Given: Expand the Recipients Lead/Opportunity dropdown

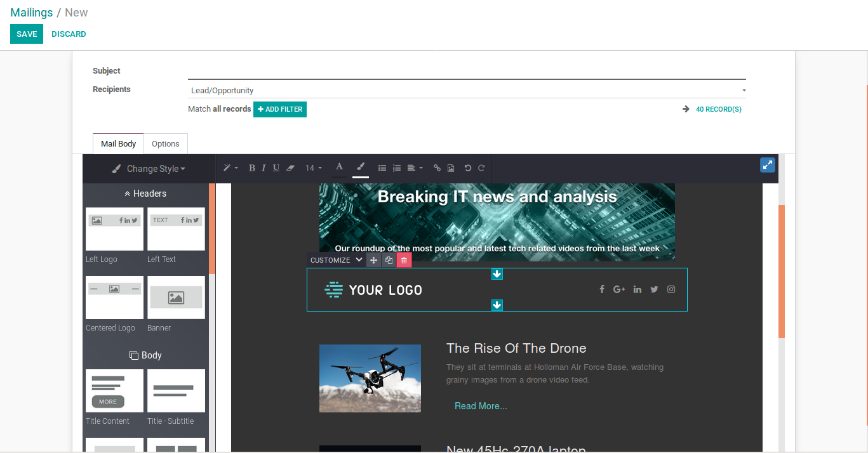Looking at the screenshot, I should tap(744, 91).
